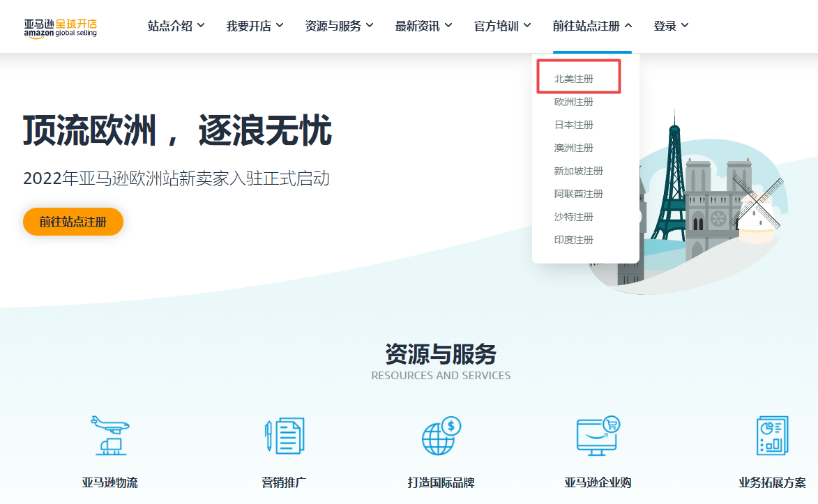This screenshot has height=504, width=818.
Task: Open the 营销推广 text link
Action: point(285,482)
